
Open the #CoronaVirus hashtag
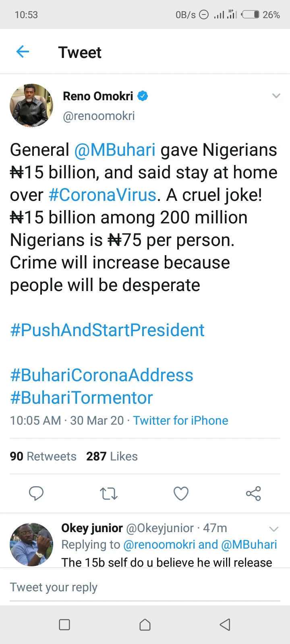tap(102, 195)
